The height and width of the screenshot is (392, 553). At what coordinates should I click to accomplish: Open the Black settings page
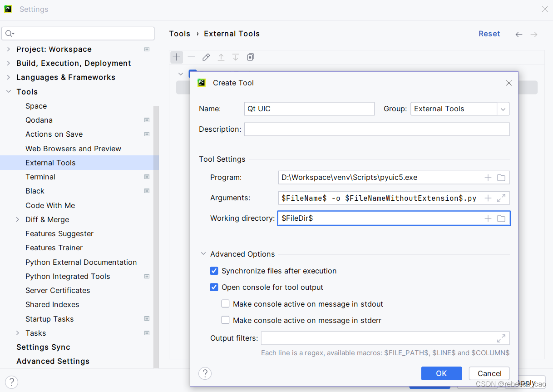tap(35, 191)
